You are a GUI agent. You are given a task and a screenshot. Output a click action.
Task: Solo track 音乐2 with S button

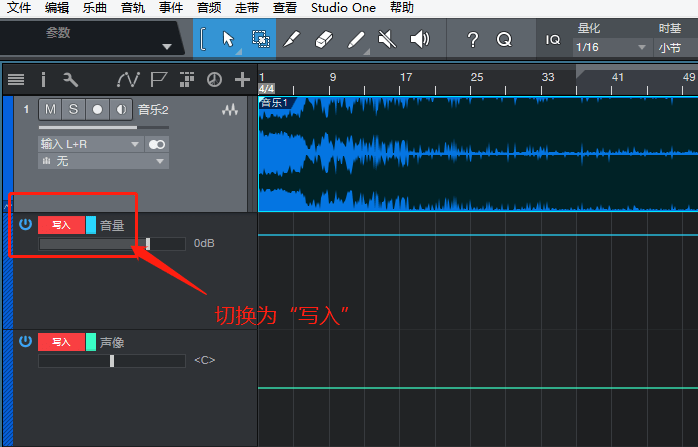coord(73,108)
